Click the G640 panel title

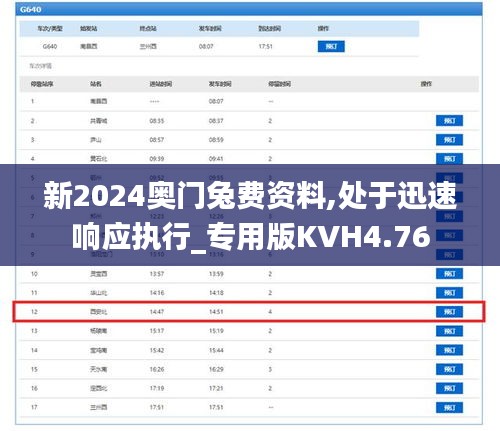point(31,9)
